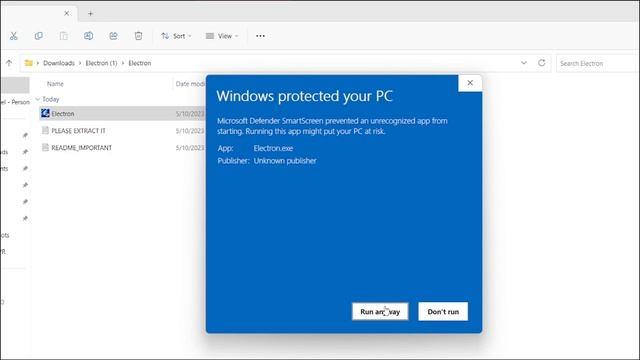640x360 pixels.
Task: Click the Delete trash icon
Action: pyautogui.click(x=138, y=36)
